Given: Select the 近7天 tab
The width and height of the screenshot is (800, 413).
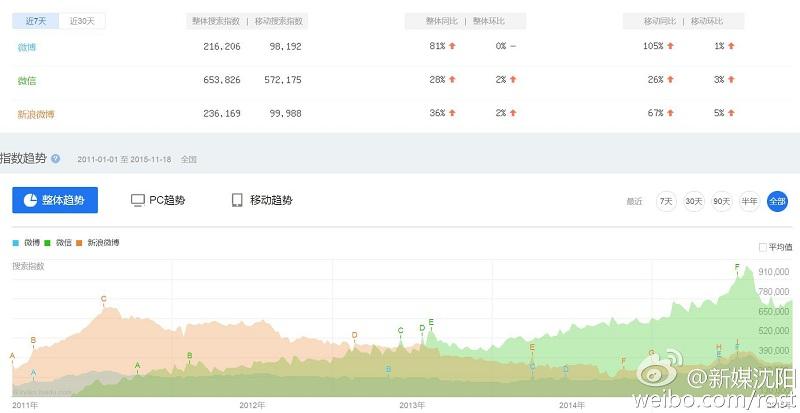Looking at the screenshot, I should [36, 21].
